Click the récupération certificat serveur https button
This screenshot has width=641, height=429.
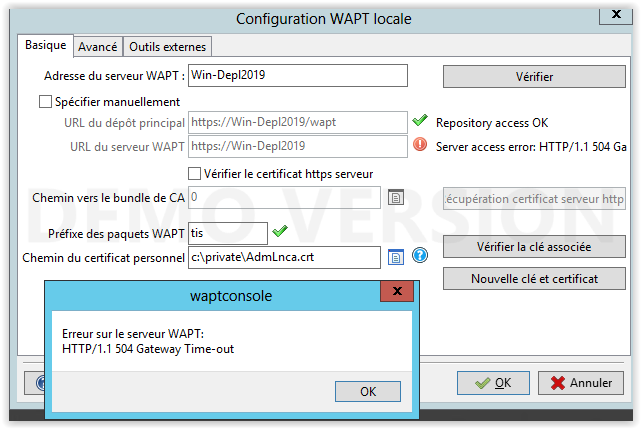tap(534, 199)
